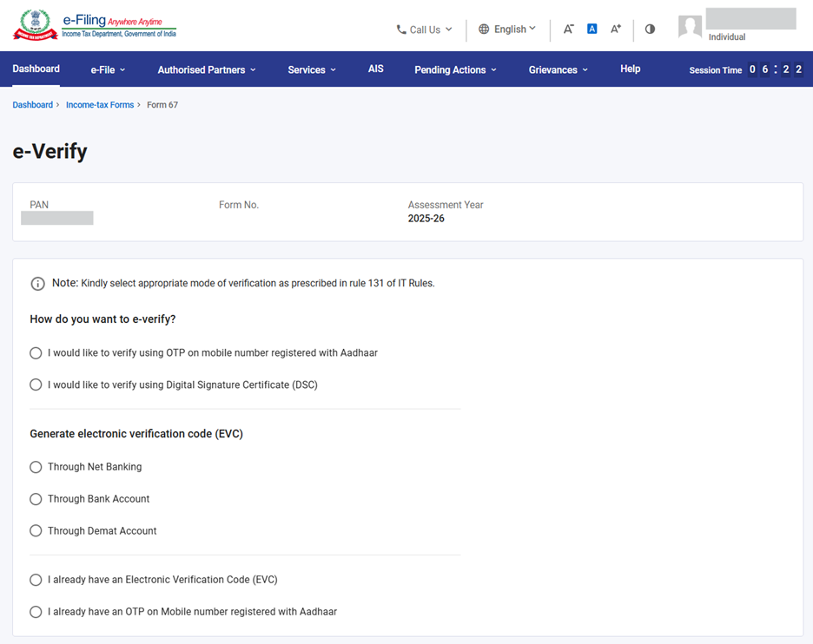Viewport: 813px width, 644px height.
Task: Select verify using OTP on Aadhaar mobile
Action: click(36, 353)
